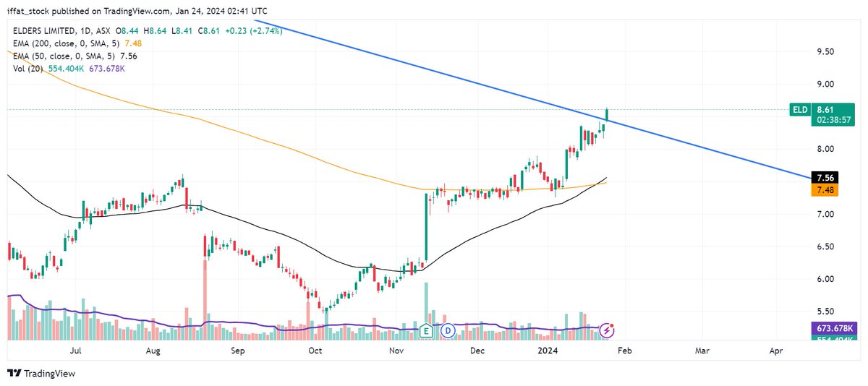Click the O8.44 open value in the legend
The width and height of the screenshot is (868, 386).
[x=127, y=31]
